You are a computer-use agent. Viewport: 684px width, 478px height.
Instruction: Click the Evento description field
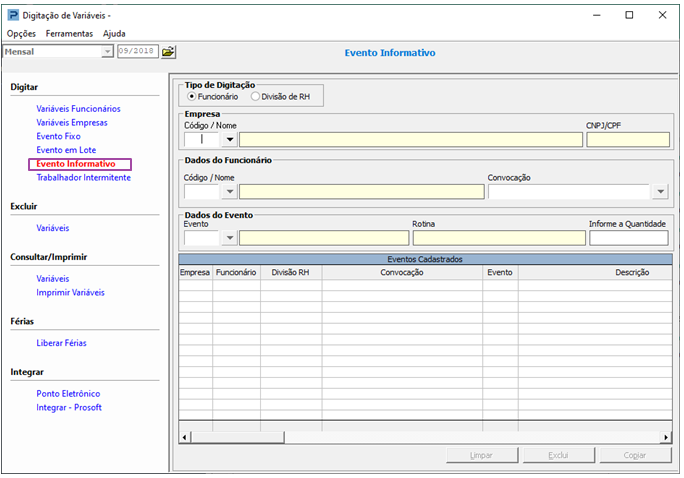coord(324,238)
